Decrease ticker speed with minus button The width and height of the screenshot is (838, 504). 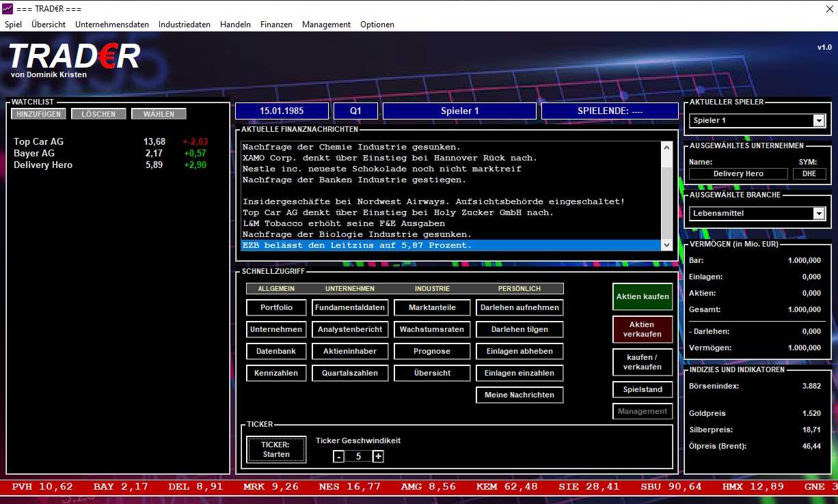[x=338, y=457]
